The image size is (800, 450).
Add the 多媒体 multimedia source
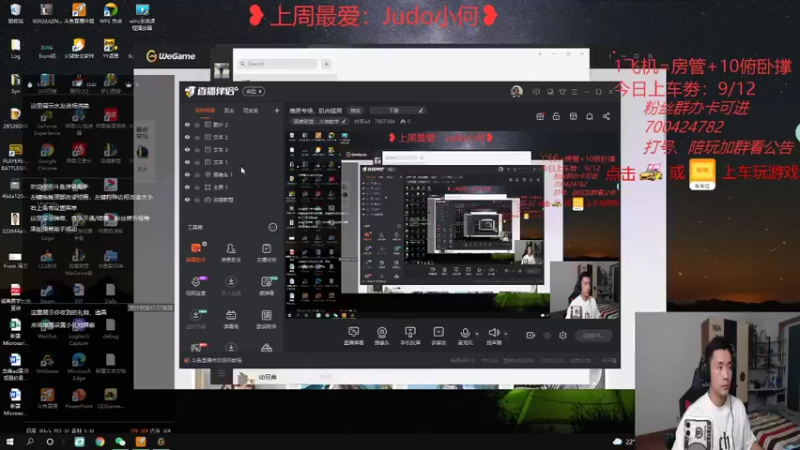click(x=438, y=336)
